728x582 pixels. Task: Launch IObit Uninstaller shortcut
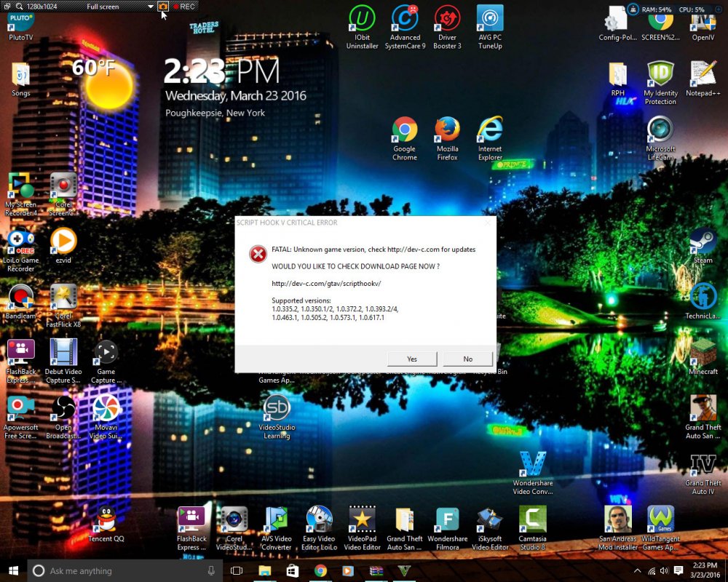(x=362, y=27)
